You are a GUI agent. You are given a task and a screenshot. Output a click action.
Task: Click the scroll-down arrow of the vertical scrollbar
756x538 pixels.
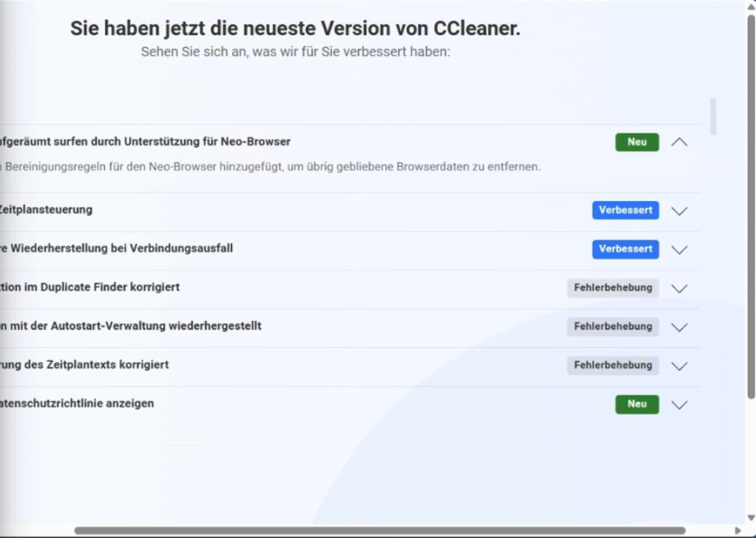pos(751,518)
